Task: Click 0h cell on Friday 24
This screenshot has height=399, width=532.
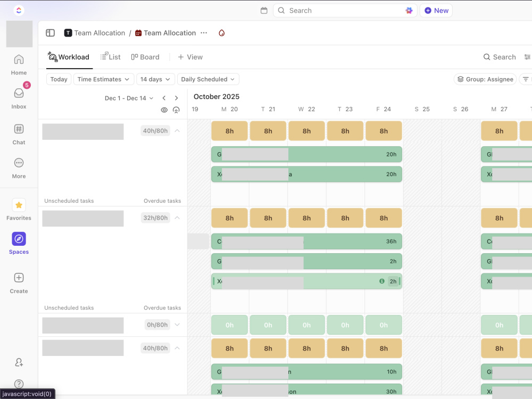Action: point(384,325)
